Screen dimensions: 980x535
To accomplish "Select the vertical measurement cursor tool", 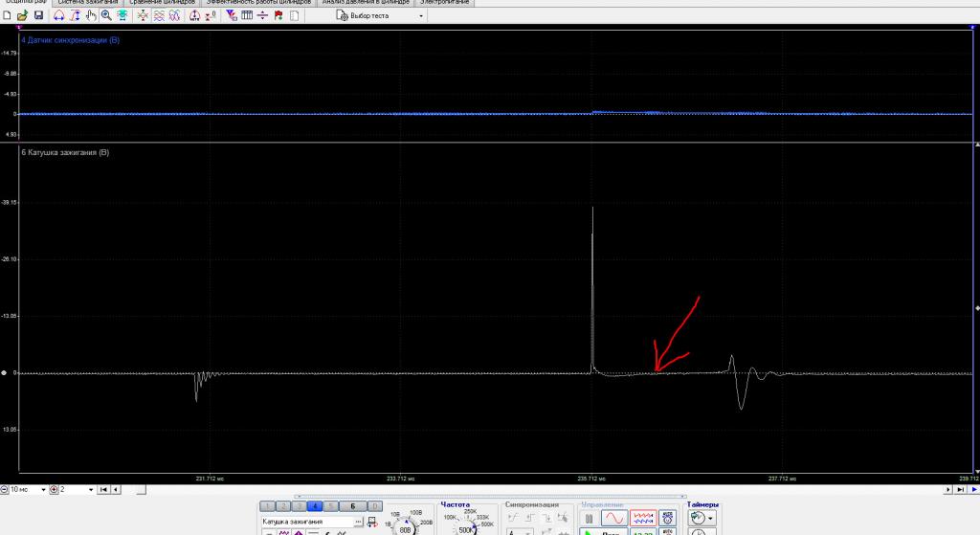I will 75,15.
